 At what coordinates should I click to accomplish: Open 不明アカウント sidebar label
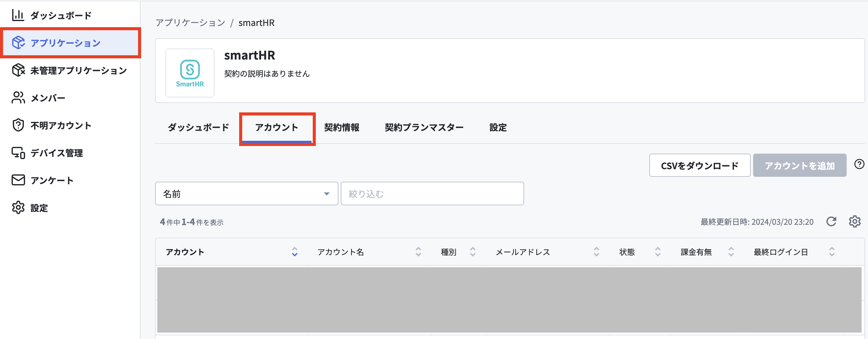[61, 125]
